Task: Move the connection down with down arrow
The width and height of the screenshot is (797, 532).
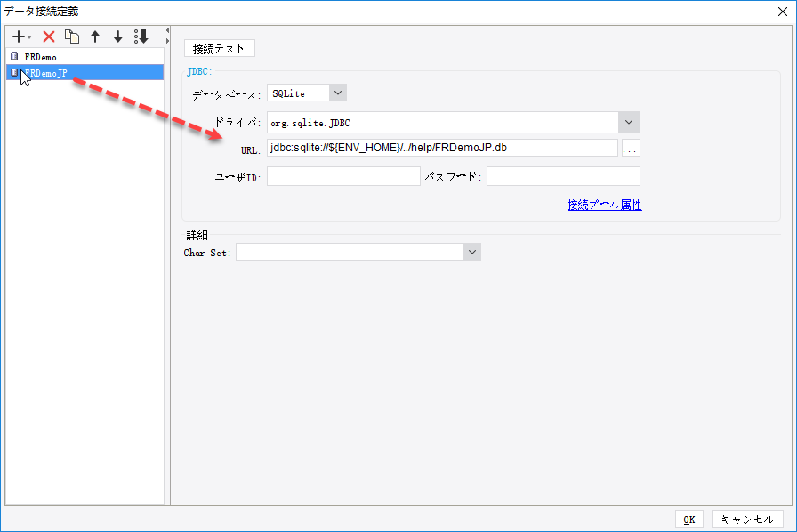Action: (x=118, y=36)
